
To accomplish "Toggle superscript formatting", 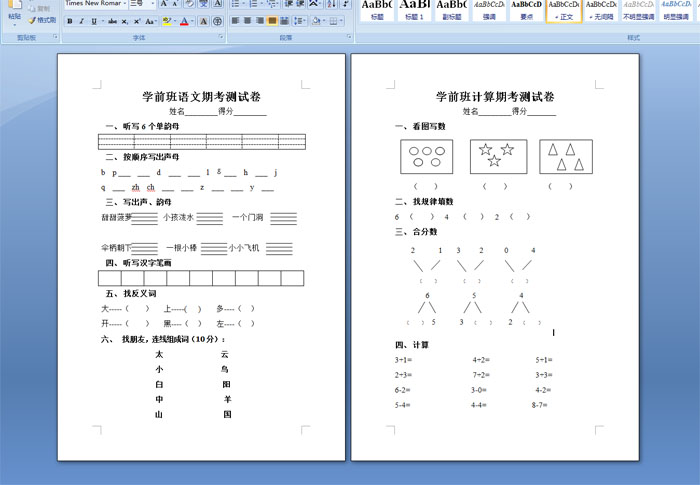I will 137,21.
